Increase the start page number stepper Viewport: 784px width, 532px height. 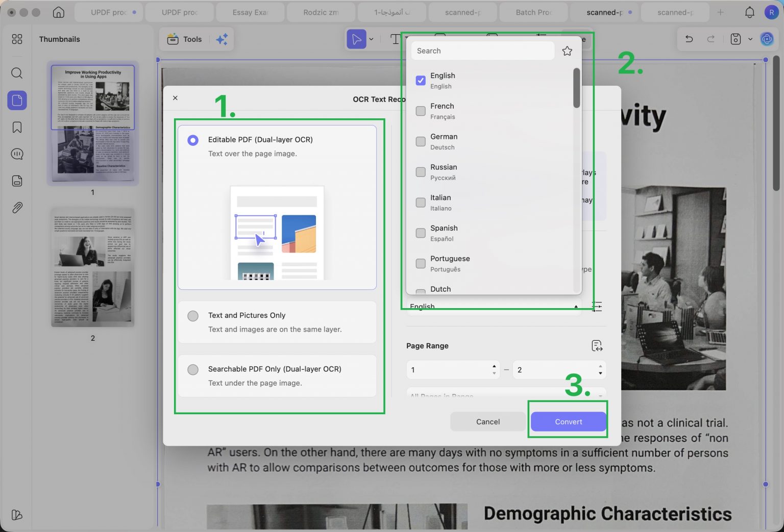point(494,366)
